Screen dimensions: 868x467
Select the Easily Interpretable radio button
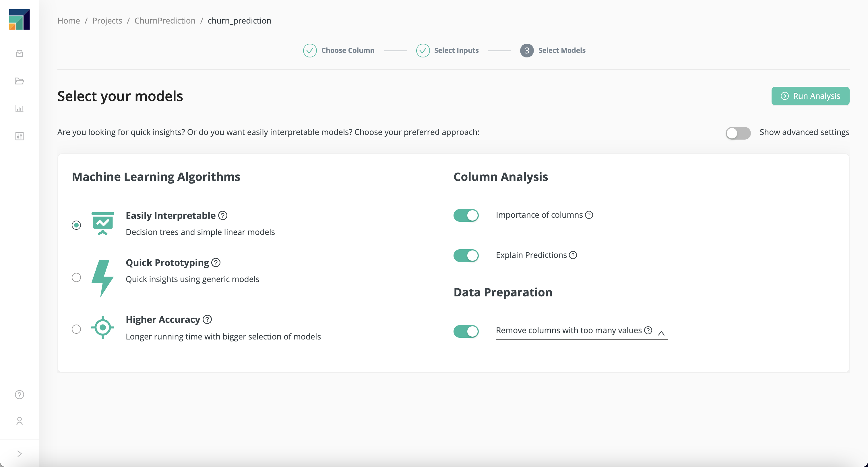(76, 225)
